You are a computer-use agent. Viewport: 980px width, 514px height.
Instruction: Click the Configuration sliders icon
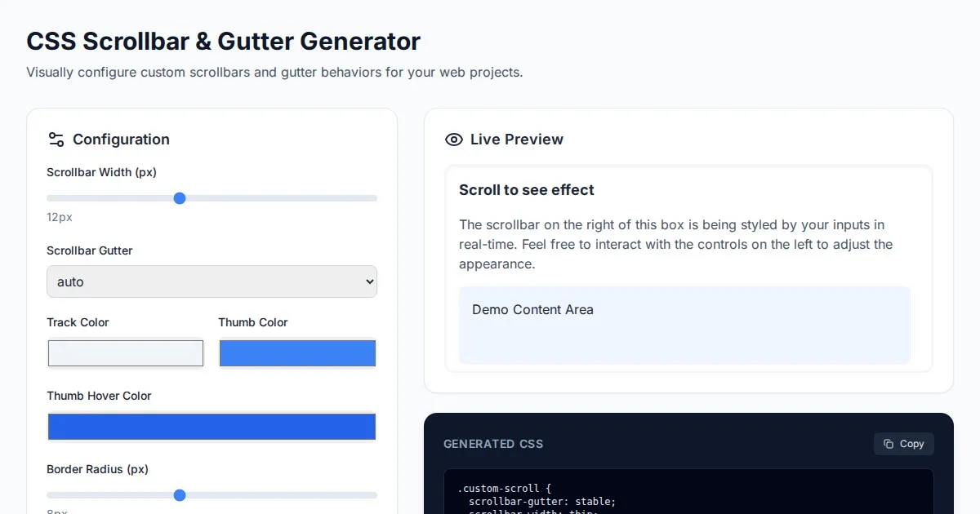coord(56,140)
